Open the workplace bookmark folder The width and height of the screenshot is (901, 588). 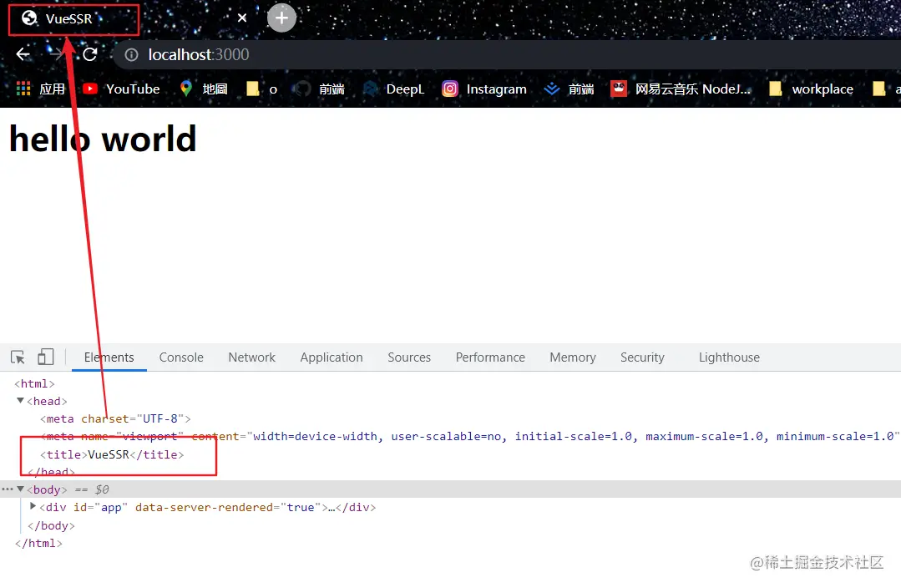click(812, 89)
